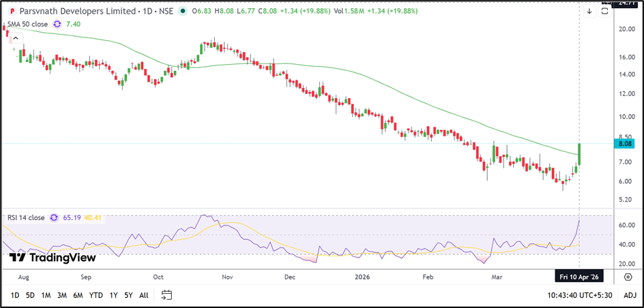Show the 5Y time range
This screenshot has width=644, height=308.
point(128,295)
